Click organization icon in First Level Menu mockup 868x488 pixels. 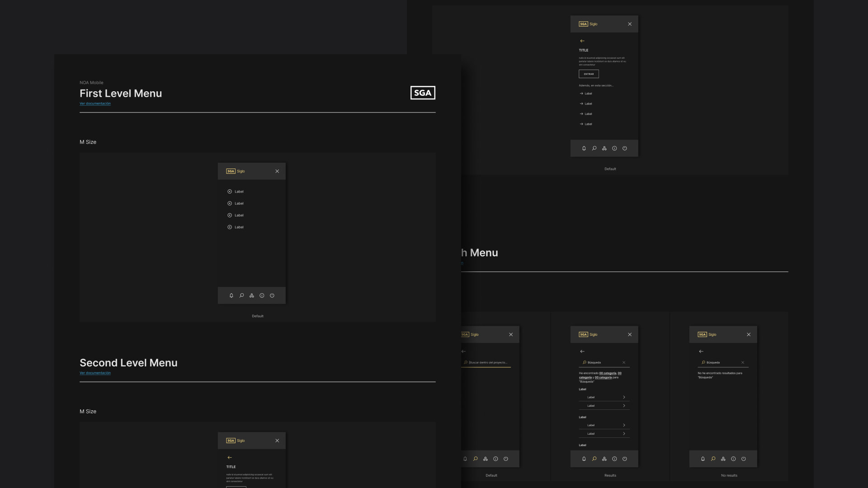[252, 296]
